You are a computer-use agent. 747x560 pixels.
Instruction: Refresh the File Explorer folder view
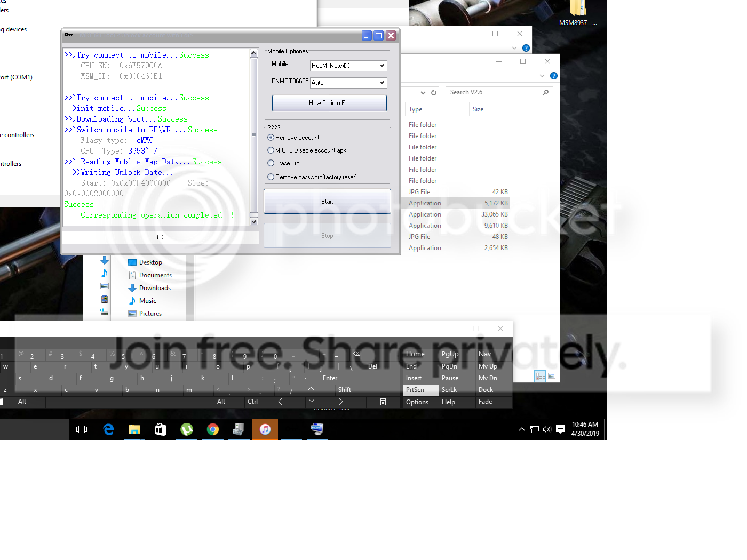click(x=434, y=92)
